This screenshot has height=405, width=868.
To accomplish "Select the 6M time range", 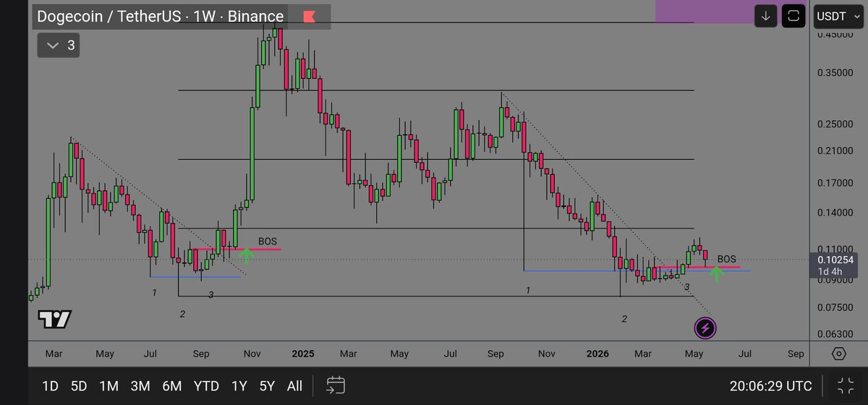I will [x=171, y=385].
